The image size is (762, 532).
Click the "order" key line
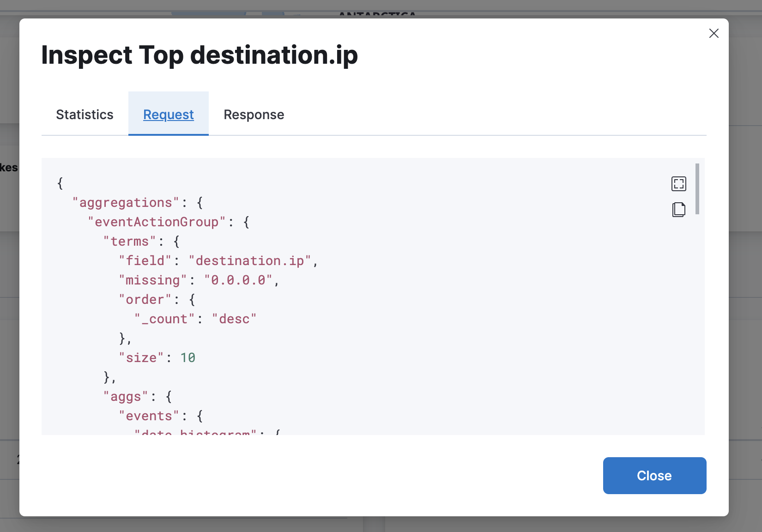pos(145,300)
